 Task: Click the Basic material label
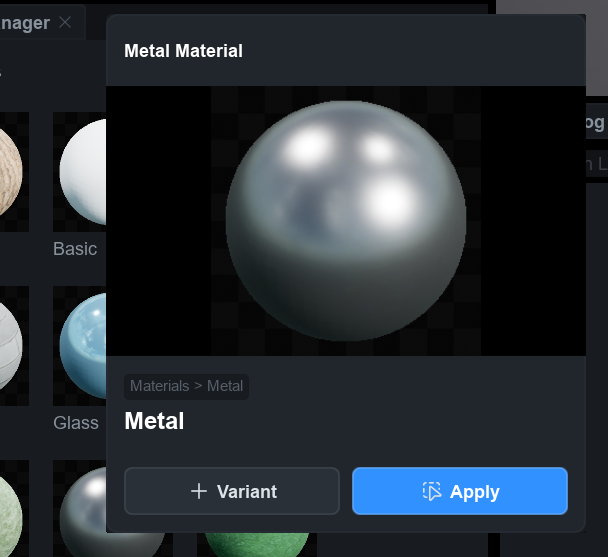75,248
